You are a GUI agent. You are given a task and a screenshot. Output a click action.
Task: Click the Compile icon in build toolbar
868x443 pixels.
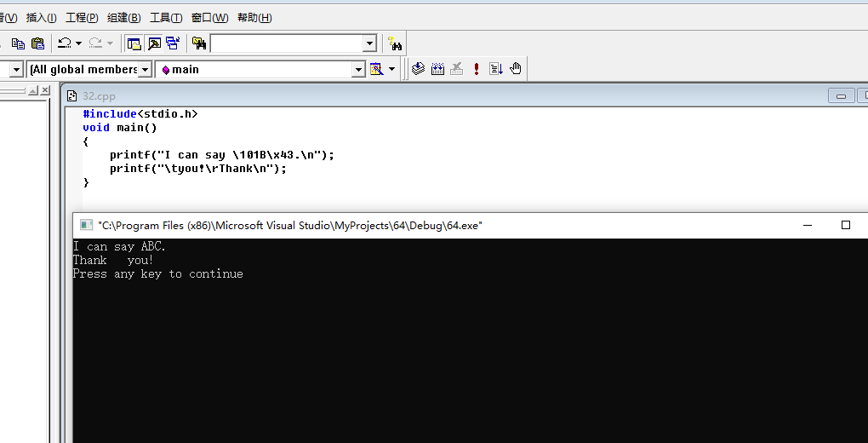pos(419,69)
